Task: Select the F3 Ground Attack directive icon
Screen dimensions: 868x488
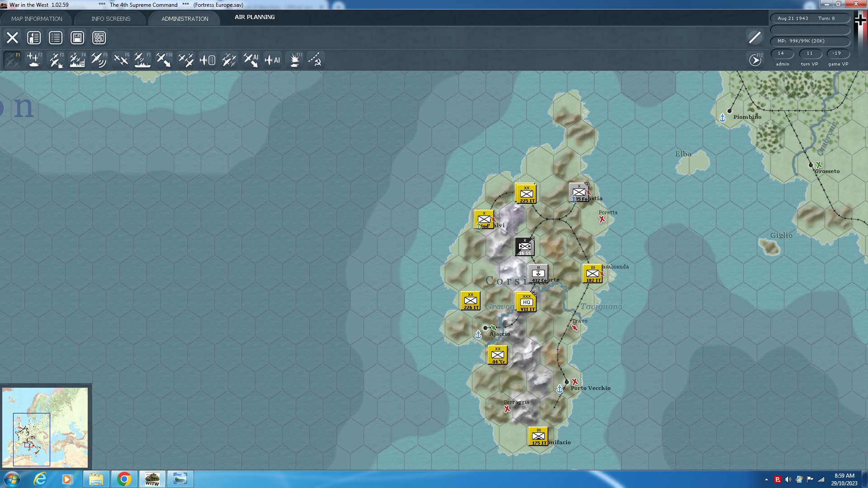Action: pyautogui.click(x=55, y=59)
